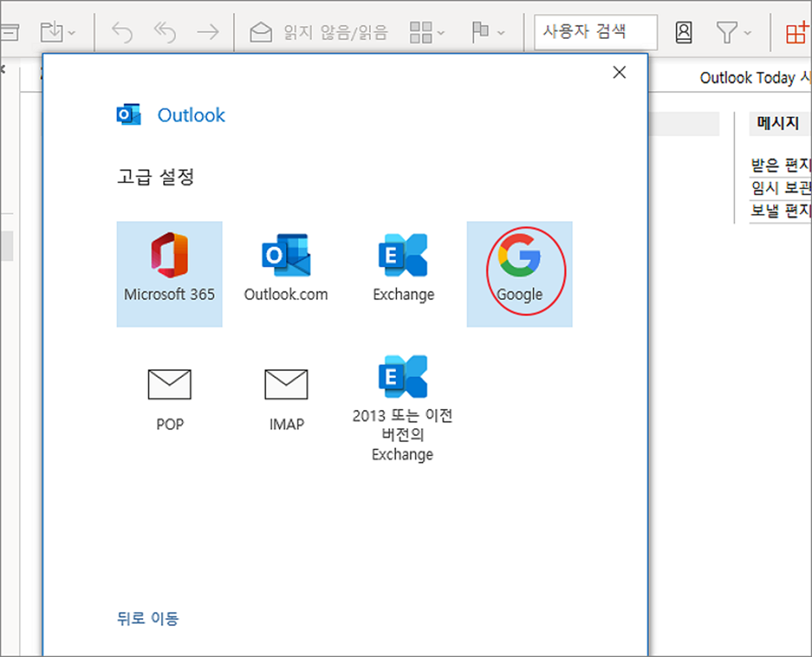The width and height of the screenshot is (812, 657).
Task: Close the Outlook 고급 설정 dialog
Action: tap(620, 72)
